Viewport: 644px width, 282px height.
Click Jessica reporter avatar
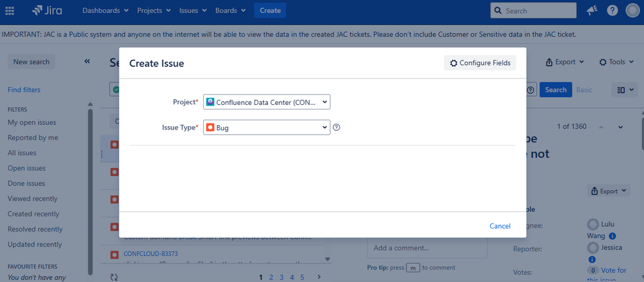point(593,247)
